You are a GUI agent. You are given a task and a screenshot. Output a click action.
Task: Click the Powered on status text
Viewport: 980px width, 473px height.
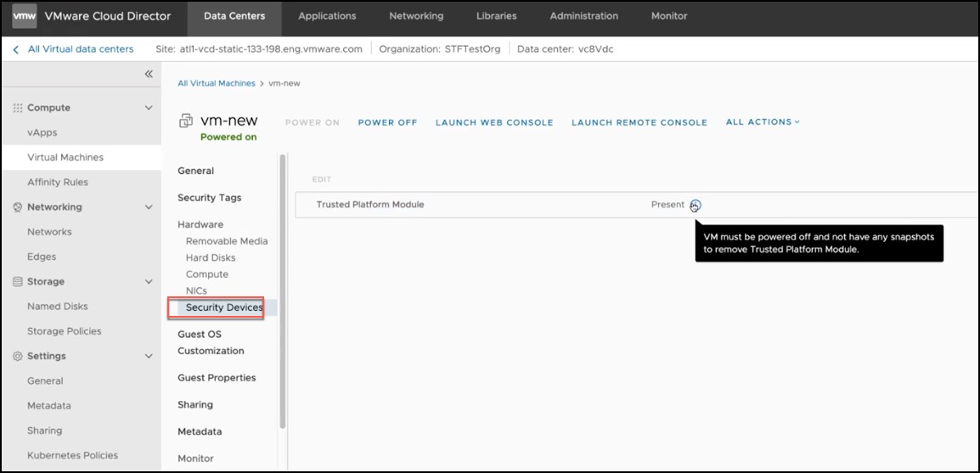228,137
